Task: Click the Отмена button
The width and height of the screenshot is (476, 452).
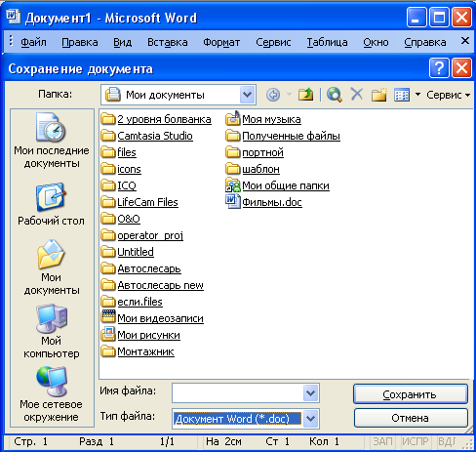Action: [411, 418]
